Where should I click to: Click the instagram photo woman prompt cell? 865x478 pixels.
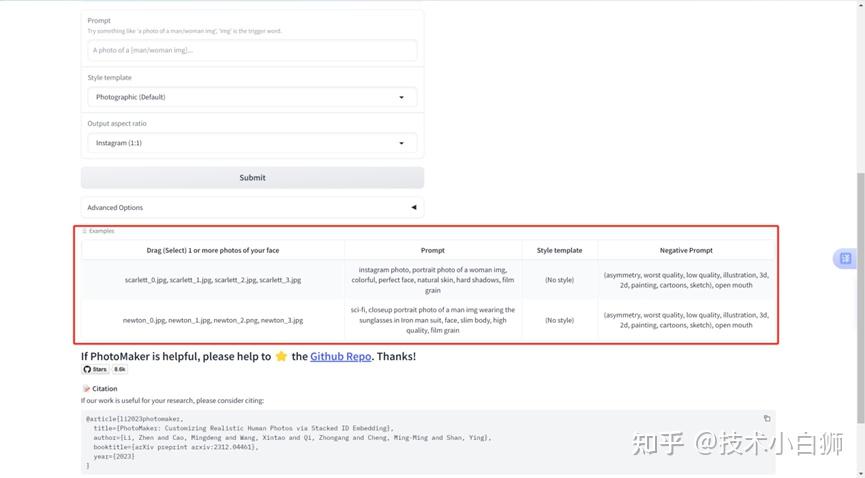coord(433,280)
